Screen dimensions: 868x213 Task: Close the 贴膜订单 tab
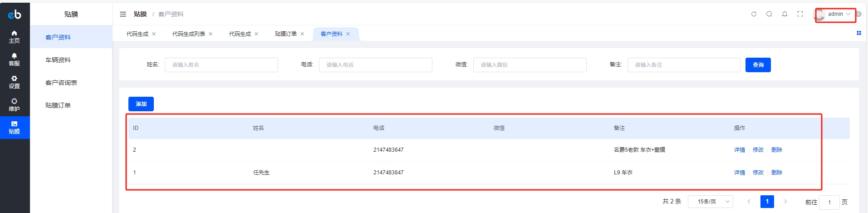[302, 34]
